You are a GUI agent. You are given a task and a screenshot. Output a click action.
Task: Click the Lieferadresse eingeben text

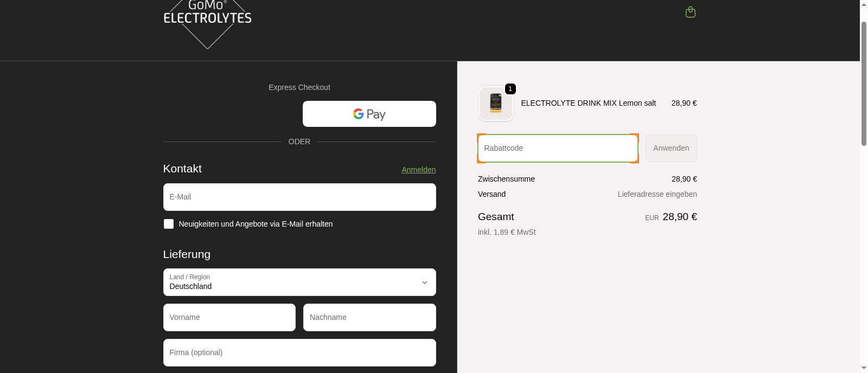[657, 194]
